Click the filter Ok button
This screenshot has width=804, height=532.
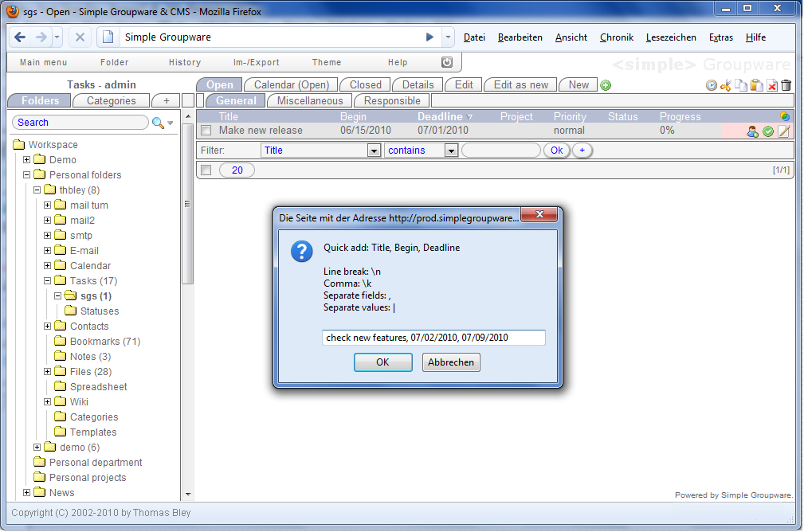point(557,151)
